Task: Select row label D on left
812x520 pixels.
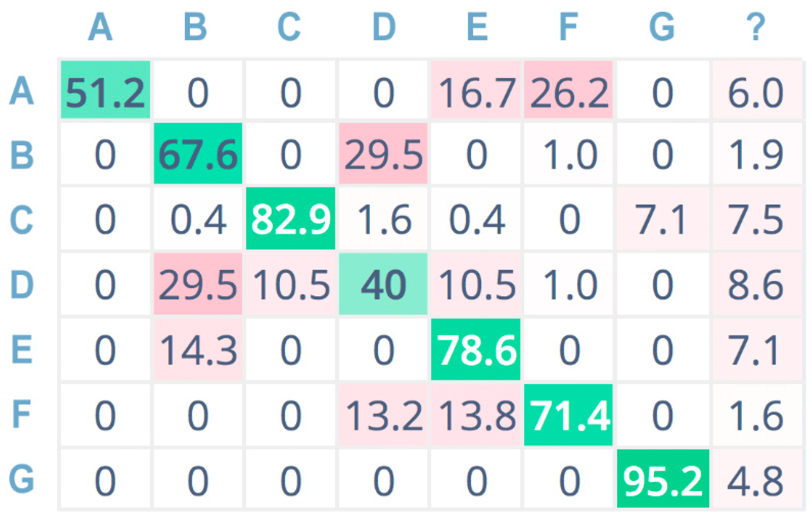Action: point(22,285)
